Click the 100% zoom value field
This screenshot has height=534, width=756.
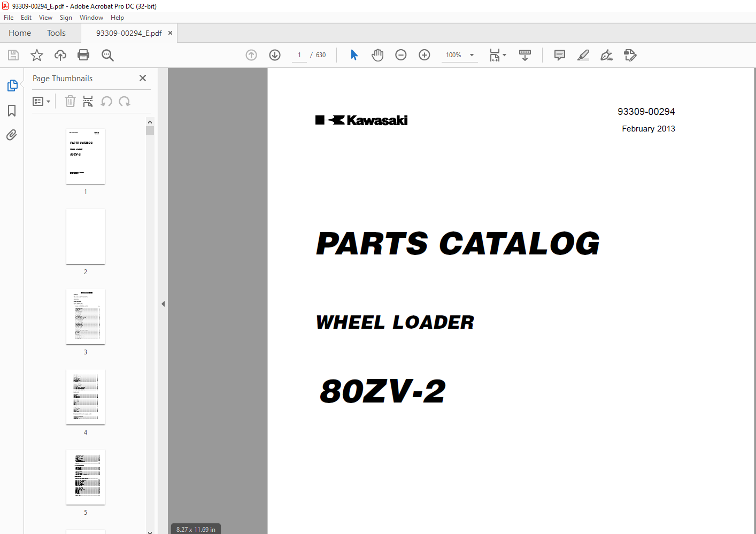(x=453, y=55)
